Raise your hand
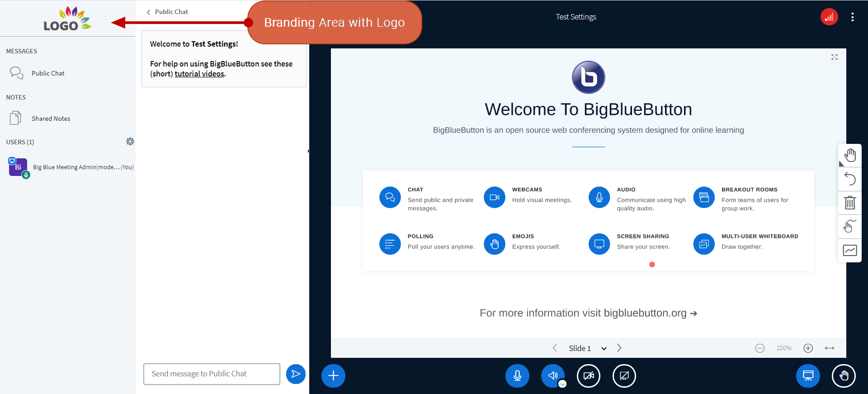868x394 pixels. click(x=844, y=376)
